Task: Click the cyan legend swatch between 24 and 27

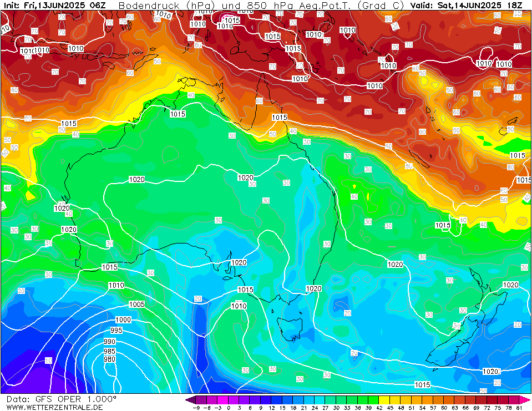Action: coord(320,399)
